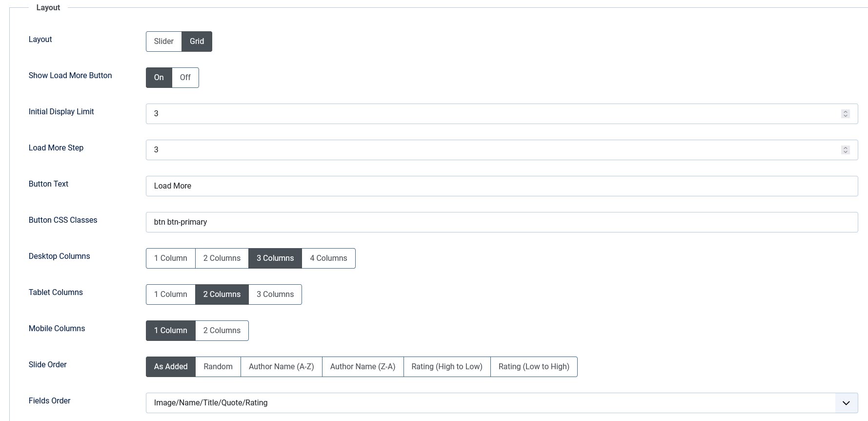Choose 2 Columns for Desktop Columns
Viewport: 868px width, 421px height.
pyautogui.click(x=222, y=258)
